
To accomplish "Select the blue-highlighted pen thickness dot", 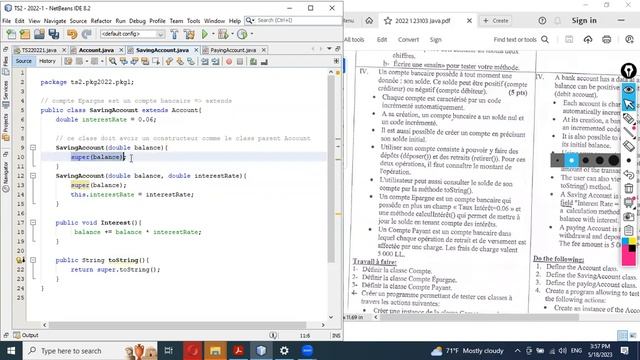I will 571,160.
